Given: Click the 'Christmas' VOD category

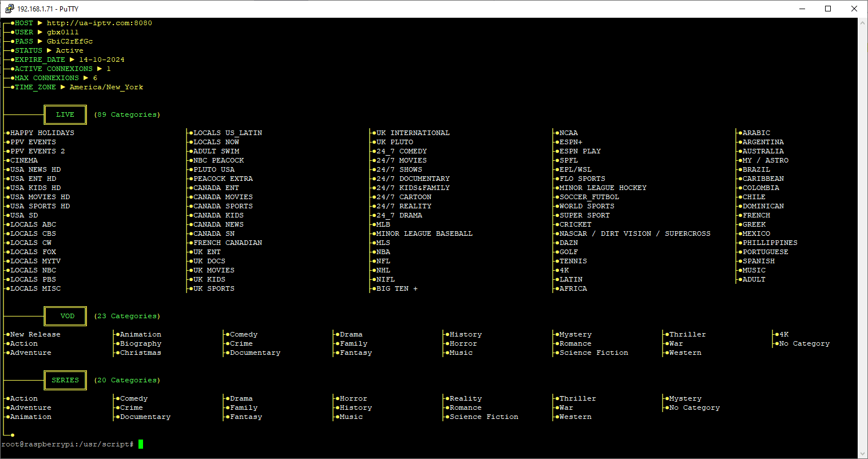Looking at the screenshot, I should pyautogui.click(x=141, y=353).
